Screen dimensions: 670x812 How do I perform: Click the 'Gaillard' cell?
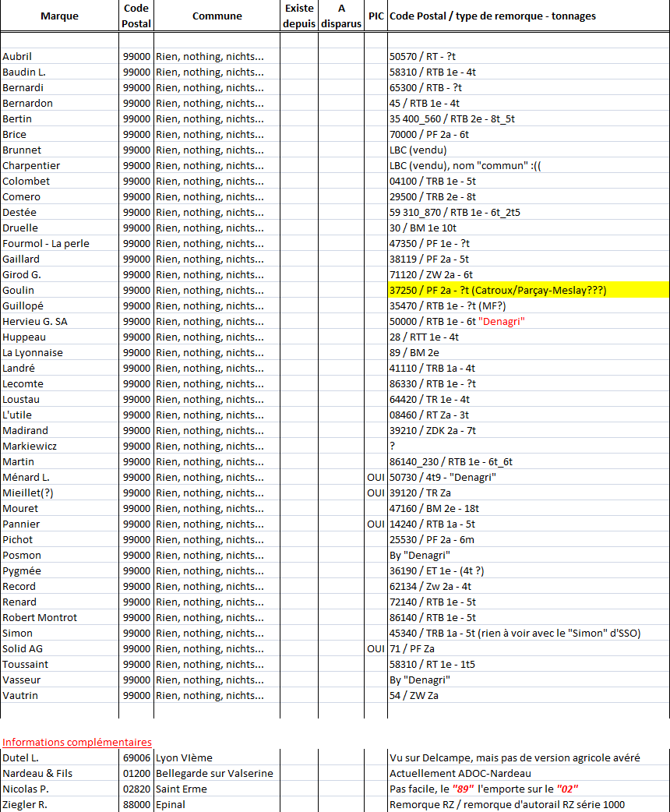[x=59, y=259]
